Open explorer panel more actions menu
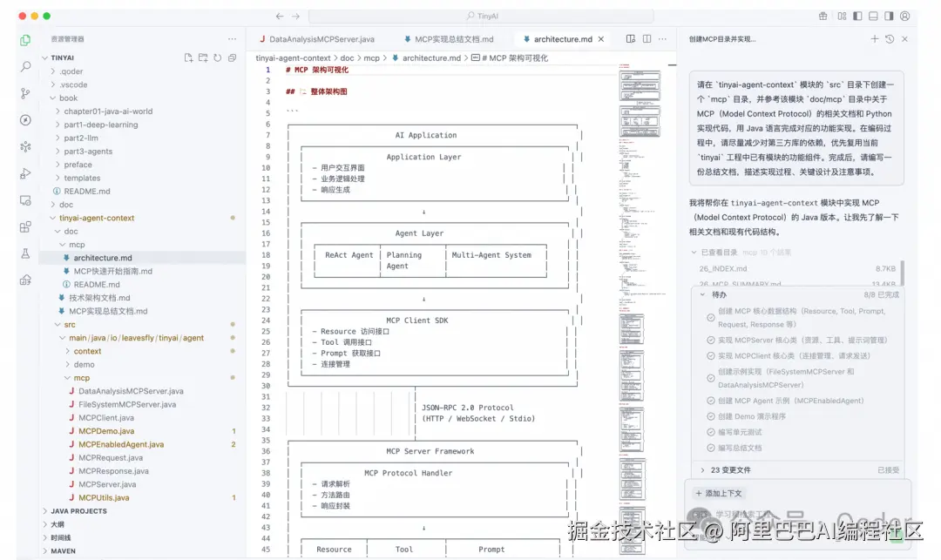 (x=233, y=39)
